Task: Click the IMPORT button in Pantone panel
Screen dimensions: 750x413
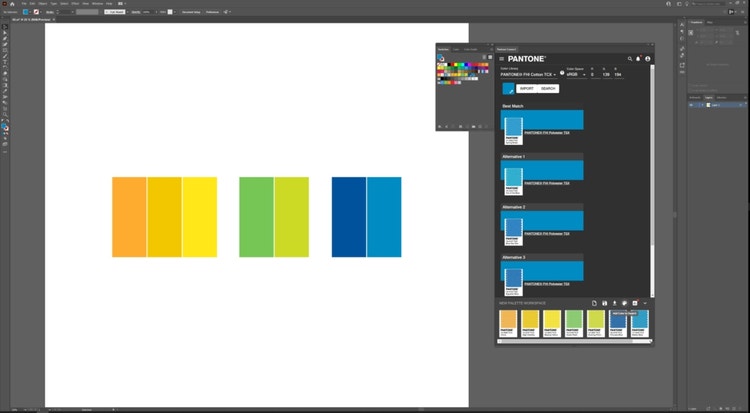Action: click(526, 89)
